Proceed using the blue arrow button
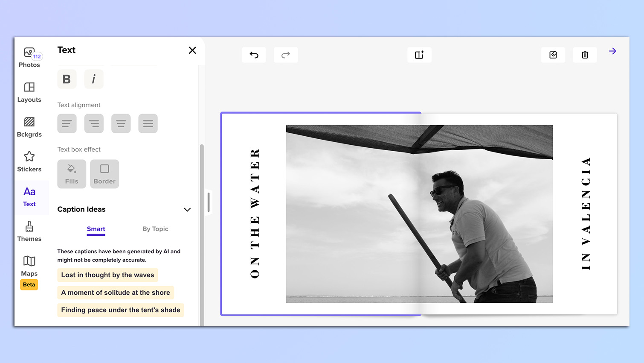 pyautogui.click(x=613, y=51)
